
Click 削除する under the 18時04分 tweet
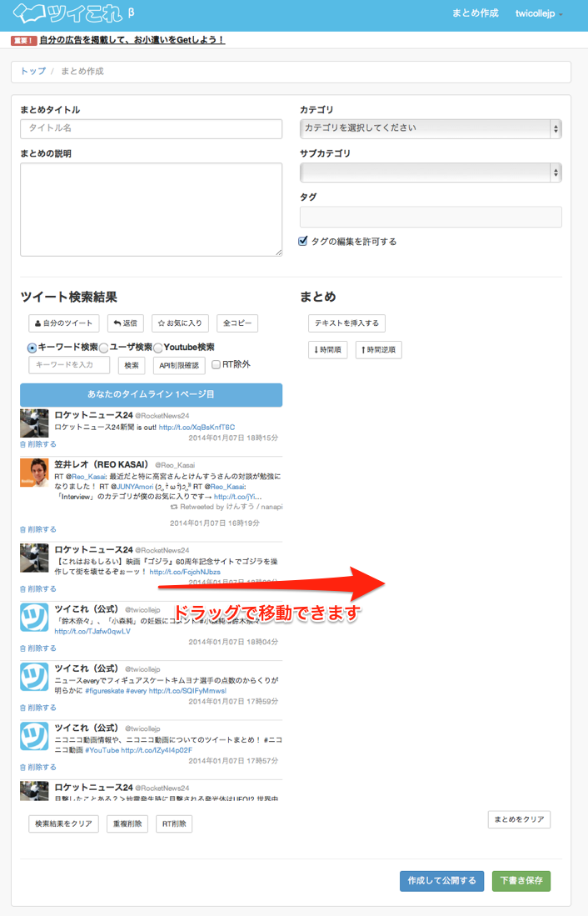point(38,648)
